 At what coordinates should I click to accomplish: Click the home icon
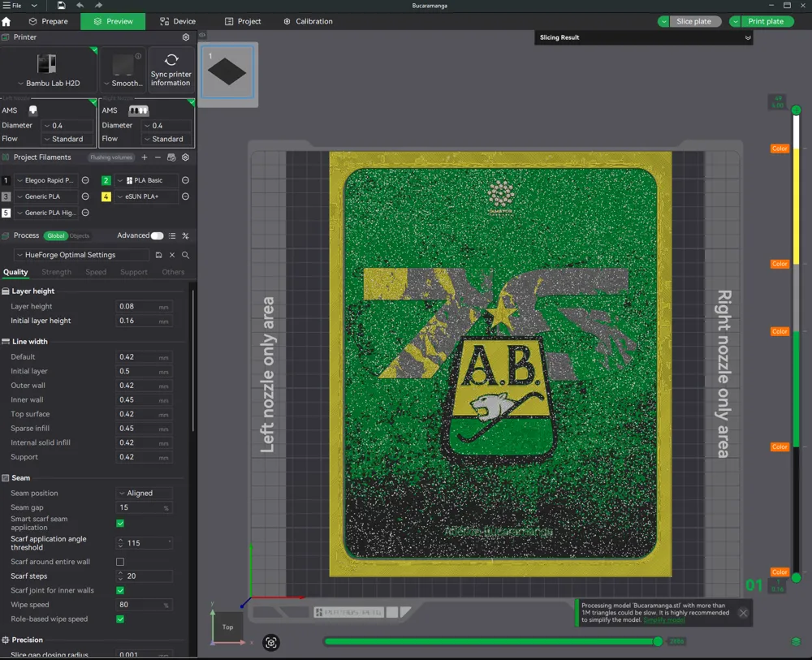point(6,21)
